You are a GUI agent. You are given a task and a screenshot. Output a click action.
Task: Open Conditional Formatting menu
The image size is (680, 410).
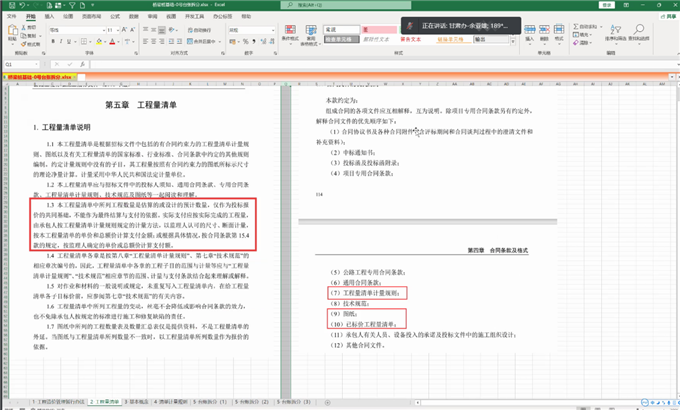[290, 34]
